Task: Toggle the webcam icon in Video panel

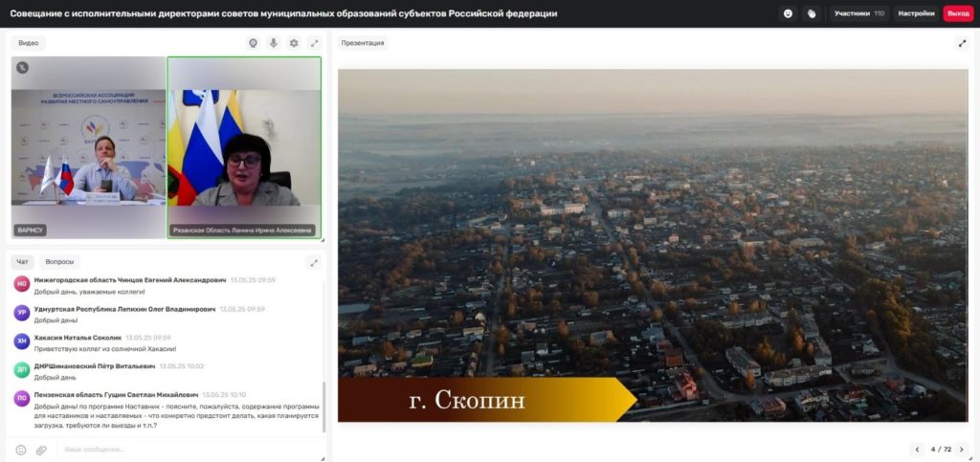Action: [x=253, y=43]
